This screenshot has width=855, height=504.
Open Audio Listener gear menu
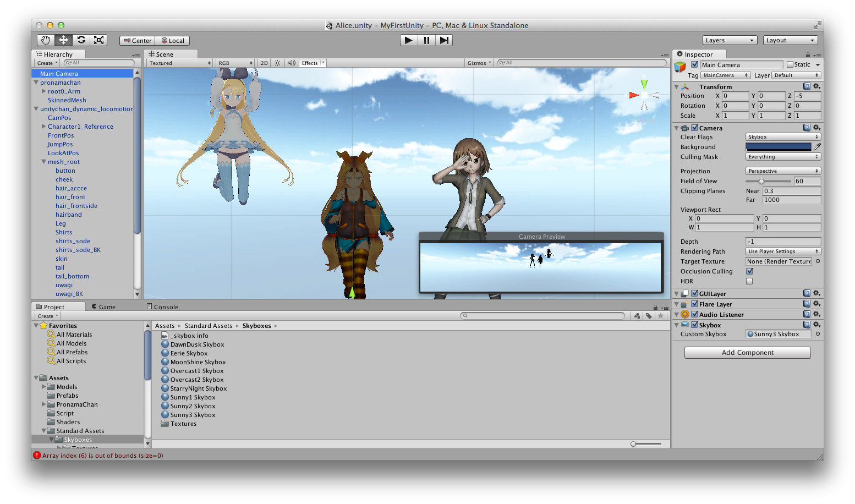coord(817,314)
